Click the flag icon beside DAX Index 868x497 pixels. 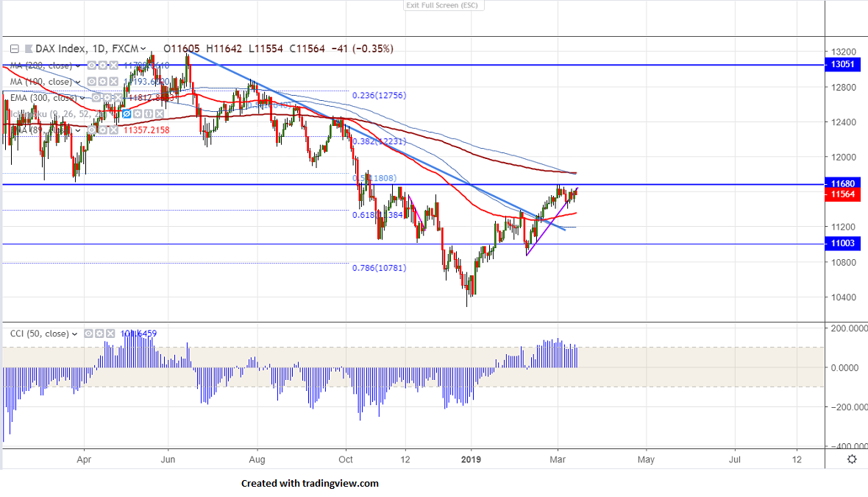click(29, 49)
